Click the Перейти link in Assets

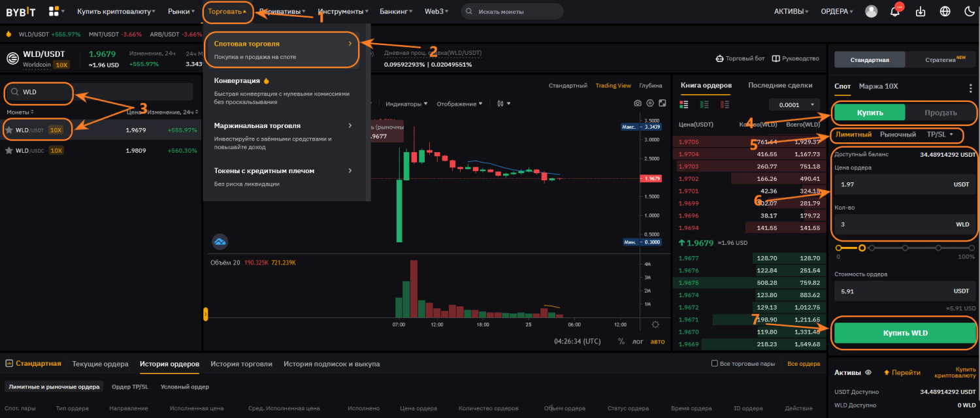pyautogui.click(x=902, y=372)
